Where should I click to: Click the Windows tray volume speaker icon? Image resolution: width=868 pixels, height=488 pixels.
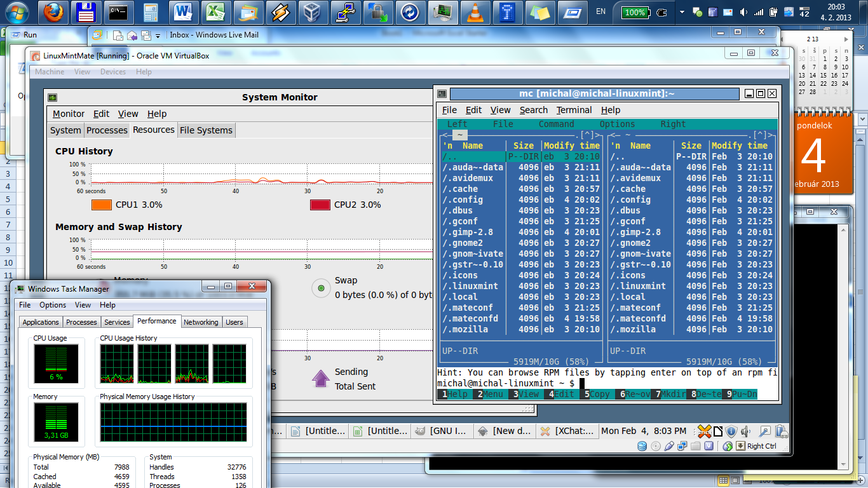[x=743, y=12]
